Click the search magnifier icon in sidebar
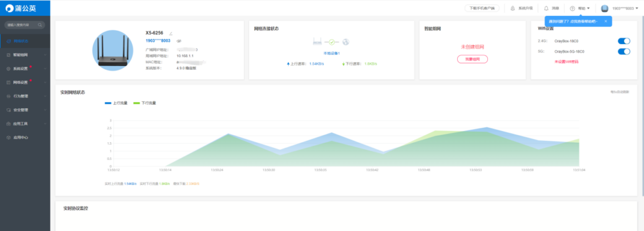The width and height of the screenshot is (644, 231). pos(40,25)
